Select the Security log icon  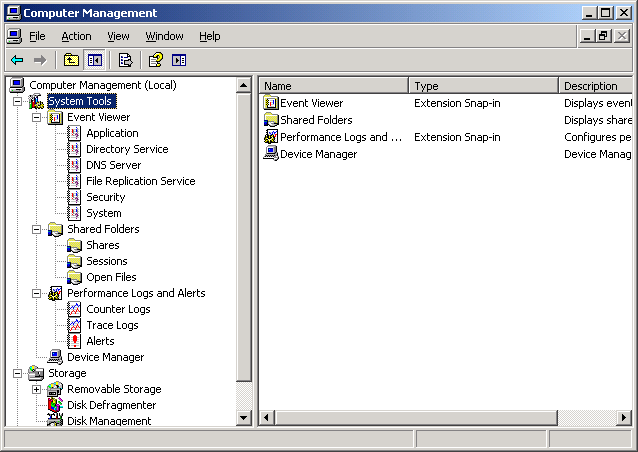(x=74, y=197)
